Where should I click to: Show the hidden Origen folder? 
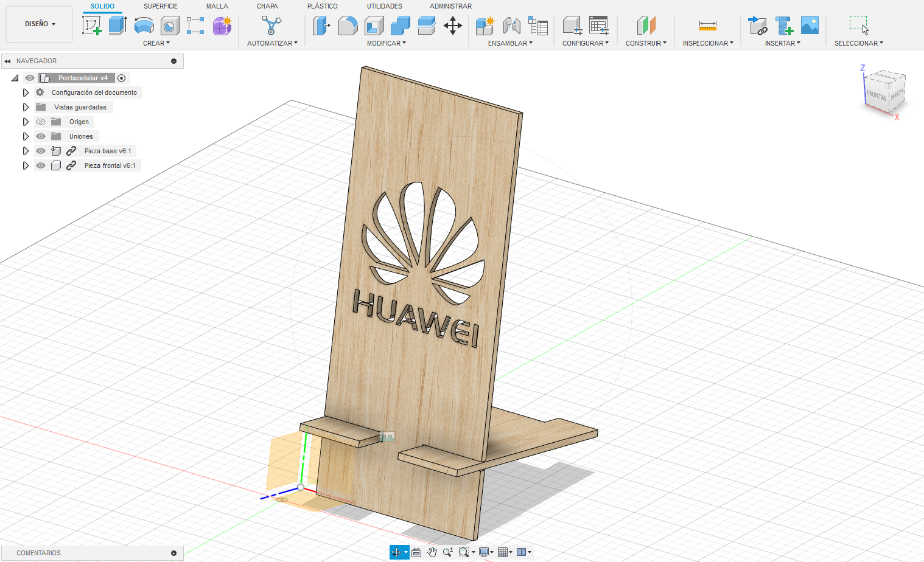click(41, 122)
